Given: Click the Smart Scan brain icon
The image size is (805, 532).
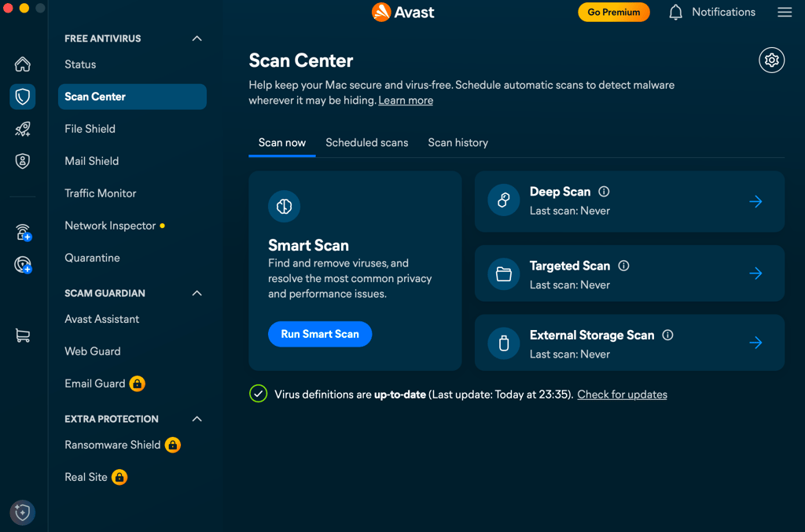Looking at the screenshot, I should 284,206.
